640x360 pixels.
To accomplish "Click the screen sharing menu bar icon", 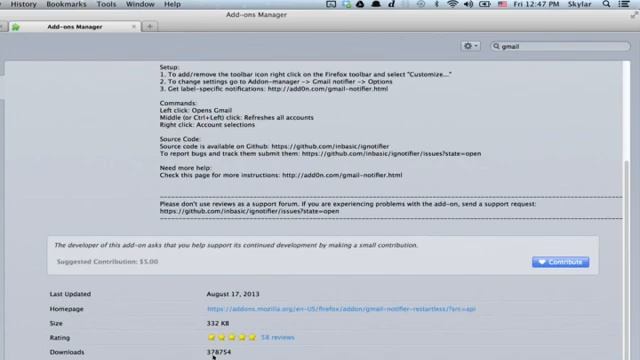I will pos(331,4).
